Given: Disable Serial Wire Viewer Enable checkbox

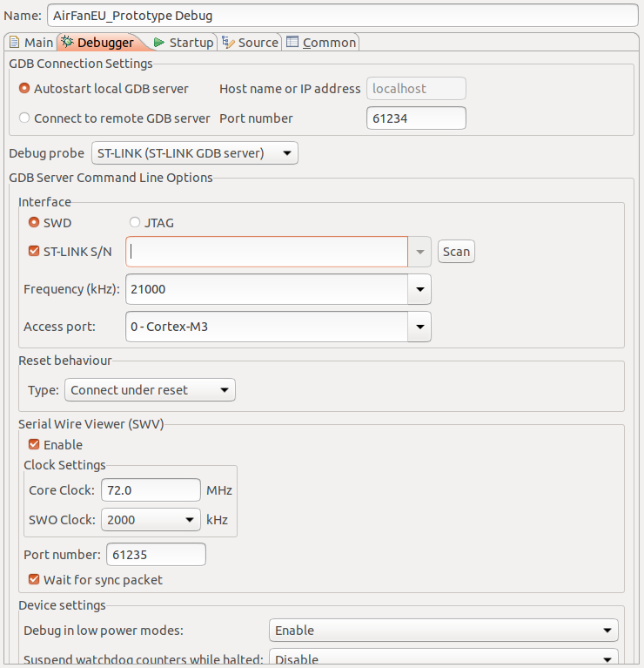Looking at the screenshot, I should [x=34, y=444].
